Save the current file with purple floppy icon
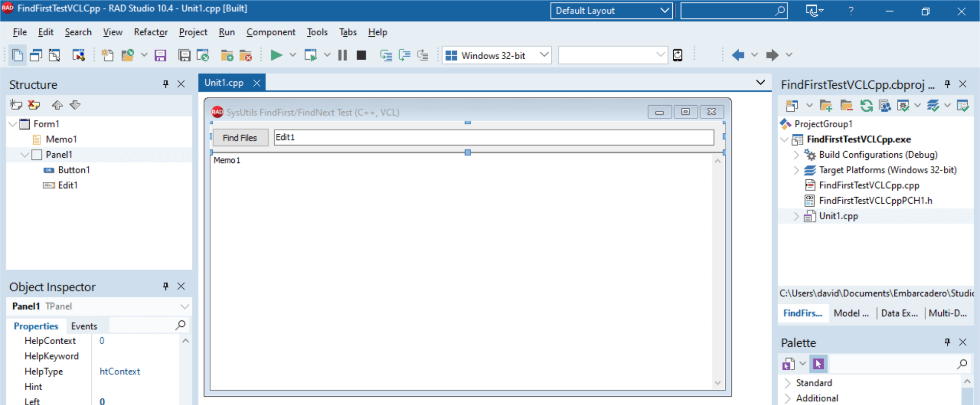The height and width of the screenshot is (405, 980). (160, 55)
